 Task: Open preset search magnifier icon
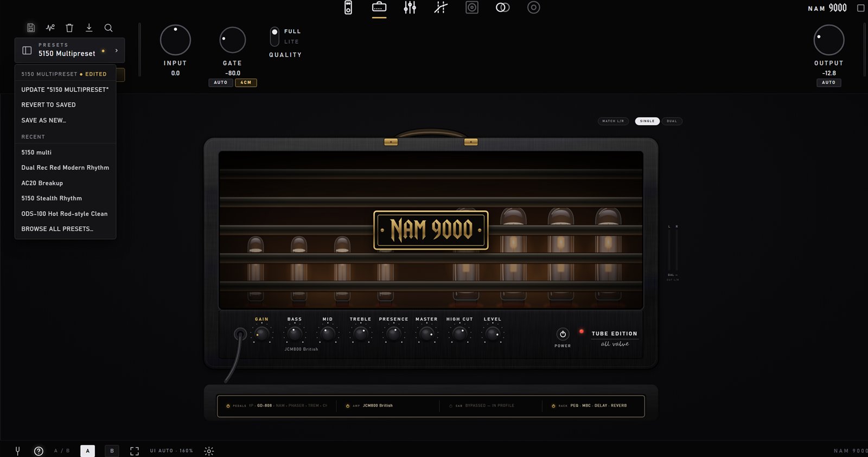click(108, 28)
